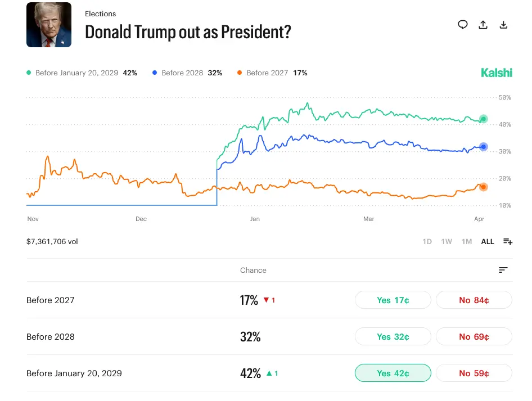This screenshot has height=401, width=532.
Task: Click the share upload icon
Action: pyautogui.click(x=483, y=25)
